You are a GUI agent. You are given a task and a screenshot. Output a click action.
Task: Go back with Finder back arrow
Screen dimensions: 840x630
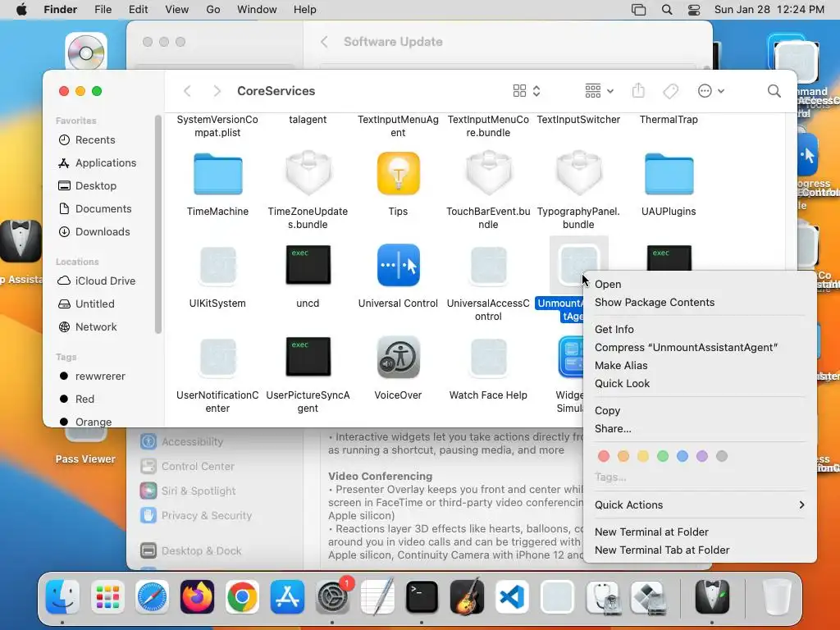(187, 91)
